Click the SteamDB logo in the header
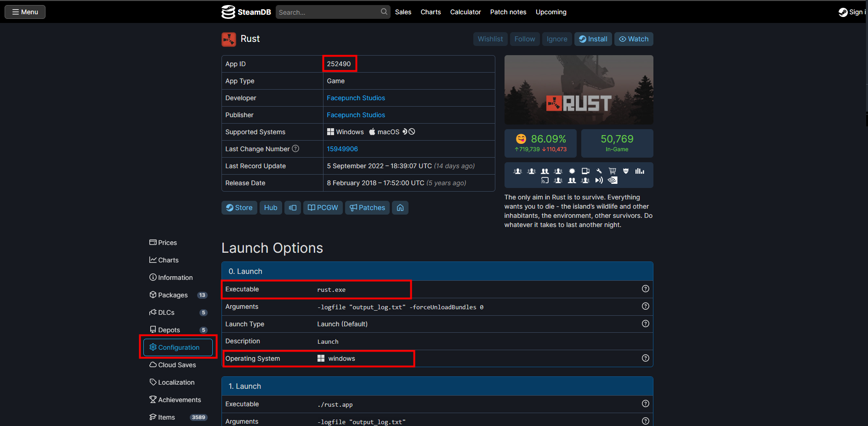The image size is (868, 426). [x=246, y=12]
